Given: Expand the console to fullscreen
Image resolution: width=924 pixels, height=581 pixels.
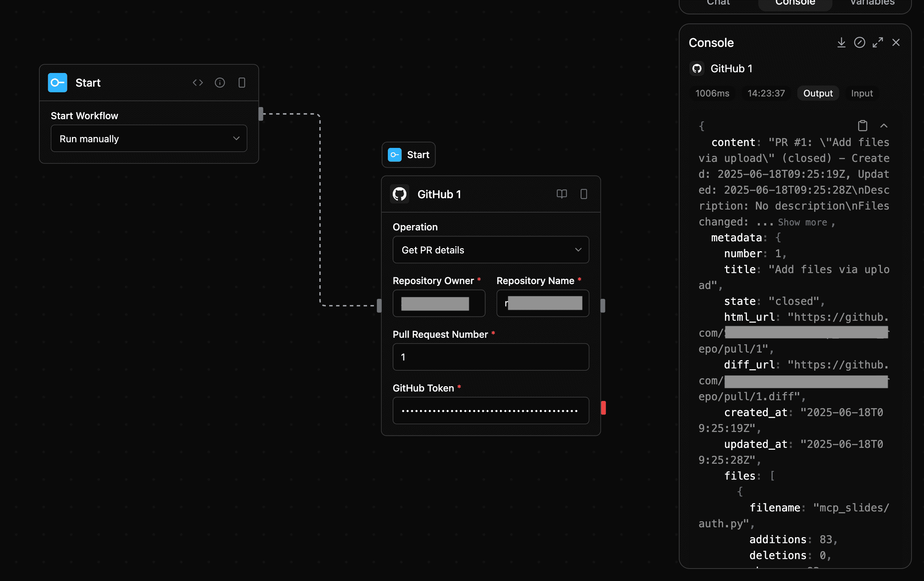Looking at the screenshot, I should (x=878, y=42).
